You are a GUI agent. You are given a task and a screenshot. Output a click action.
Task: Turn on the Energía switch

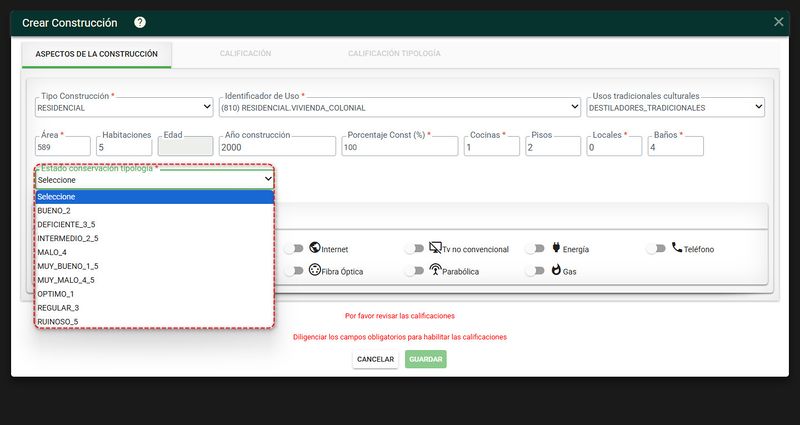coord(535,249)
